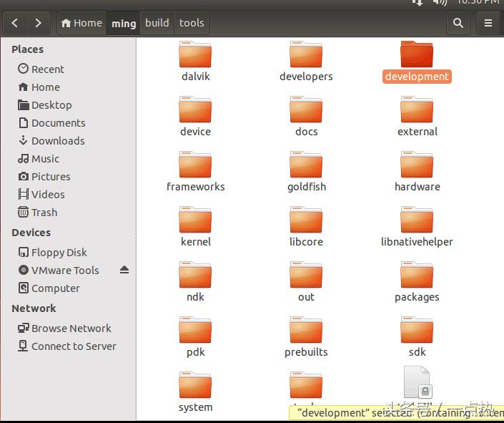Select the developers folder icon
Viewport: 504px width, 423px height.
[306, 54]
